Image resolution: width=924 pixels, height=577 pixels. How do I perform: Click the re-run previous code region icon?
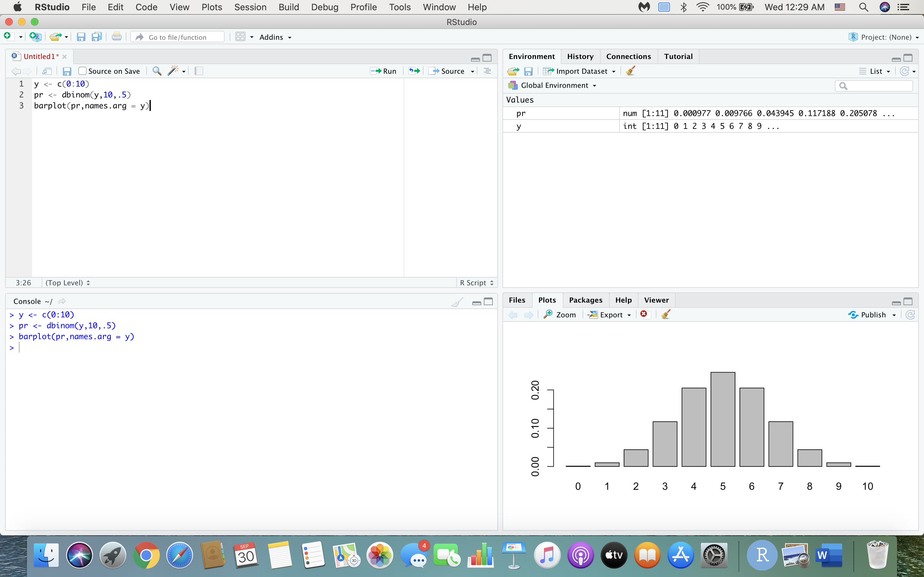414,71
